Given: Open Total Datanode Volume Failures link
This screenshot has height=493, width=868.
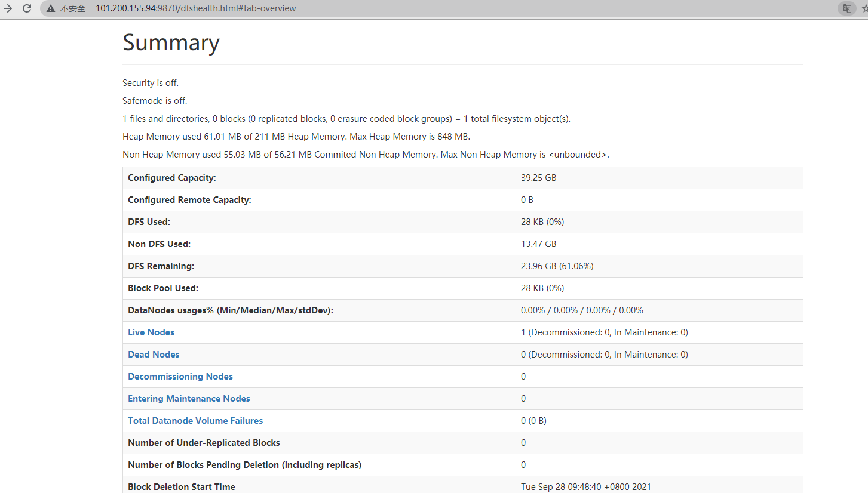Looking at the screenshot, I should [195, 421].
